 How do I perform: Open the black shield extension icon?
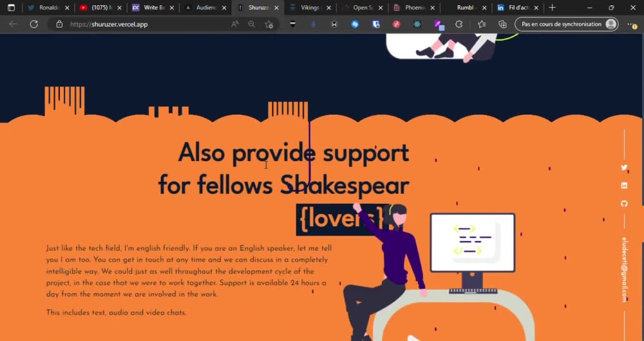[292, 24]
